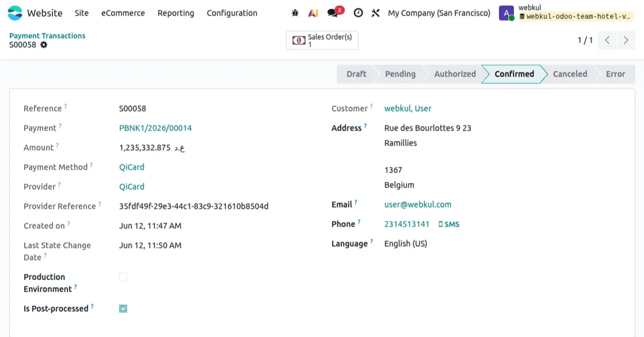Open company switcher My Company (San Francisco)
The height and width of the screenshot is (337, 644).
coord(439,13)
